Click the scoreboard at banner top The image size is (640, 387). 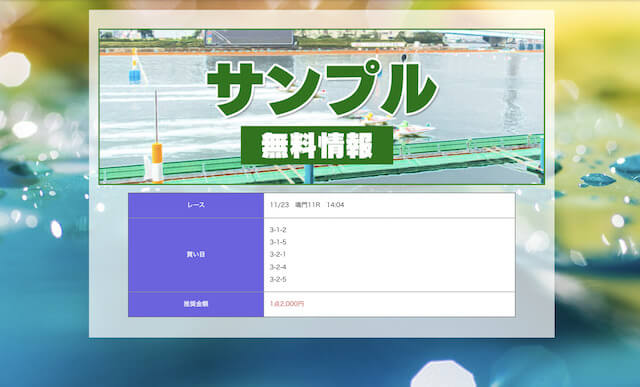250,38
